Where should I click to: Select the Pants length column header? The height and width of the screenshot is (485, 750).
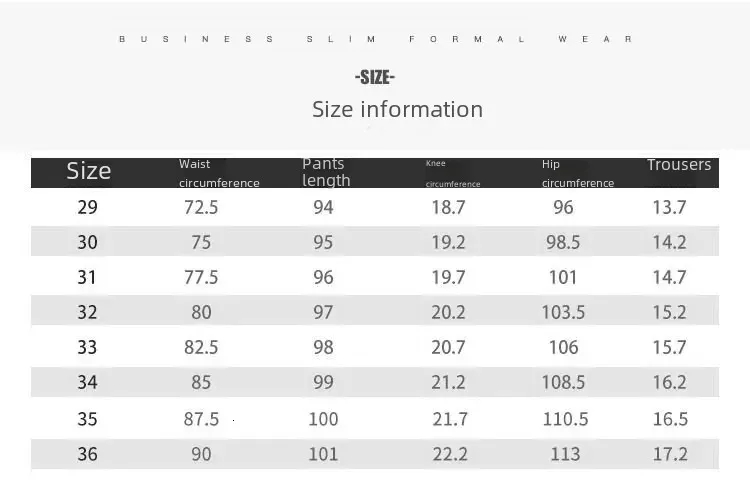point(326,172)
